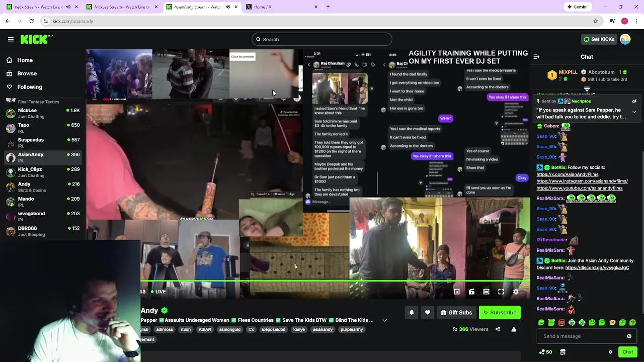The height and width of the screenshot is (362, 644).
Task: Open the instagram asianandyfilms link
Action: [x=582, y=181]
